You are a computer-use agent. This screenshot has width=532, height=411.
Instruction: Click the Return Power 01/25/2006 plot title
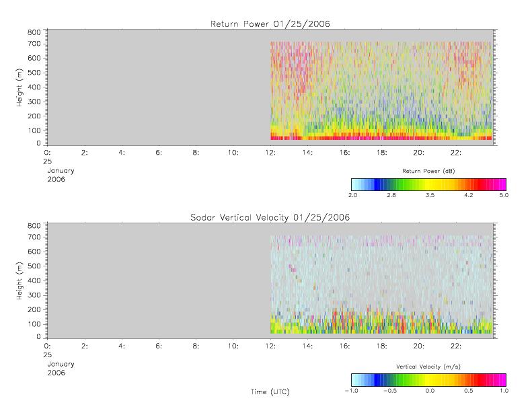coord(270,24)
